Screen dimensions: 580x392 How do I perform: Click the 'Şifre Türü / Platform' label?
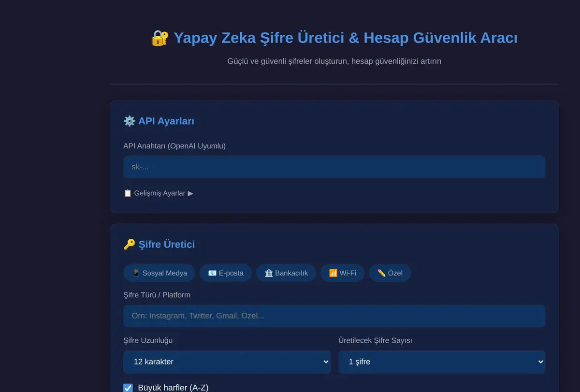[157, 295]
